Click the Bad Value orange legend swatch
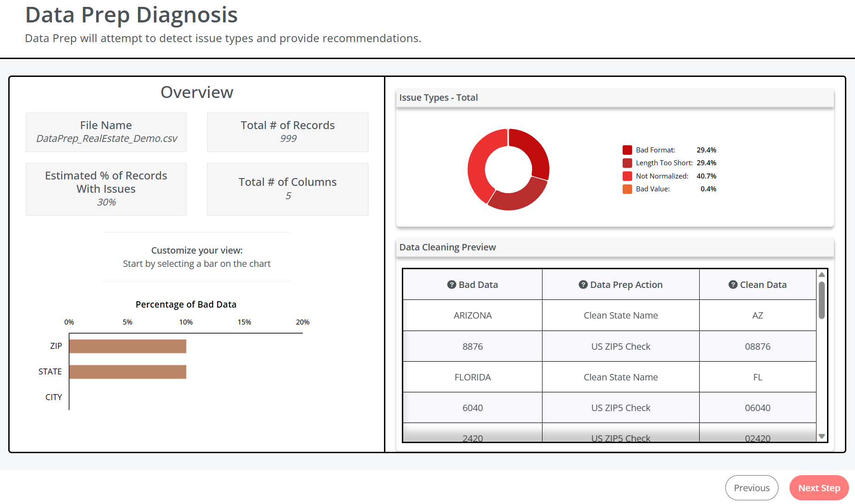 coord(627,189)
